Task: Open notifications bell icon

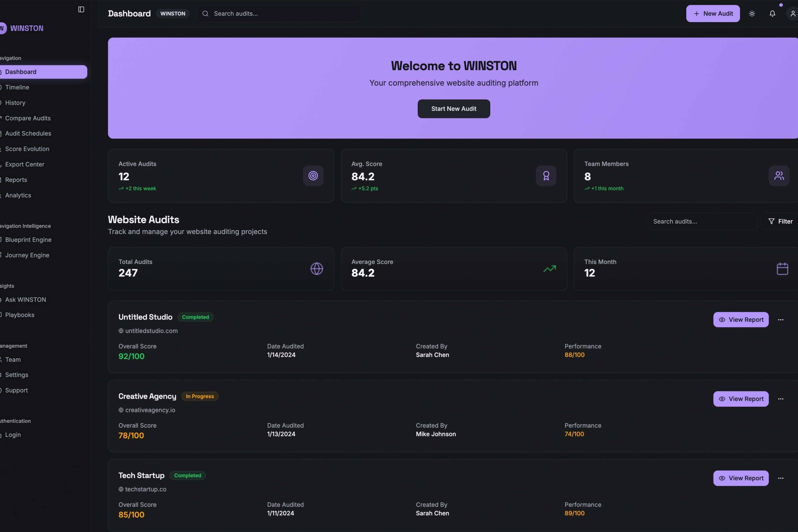Action: 772,13
